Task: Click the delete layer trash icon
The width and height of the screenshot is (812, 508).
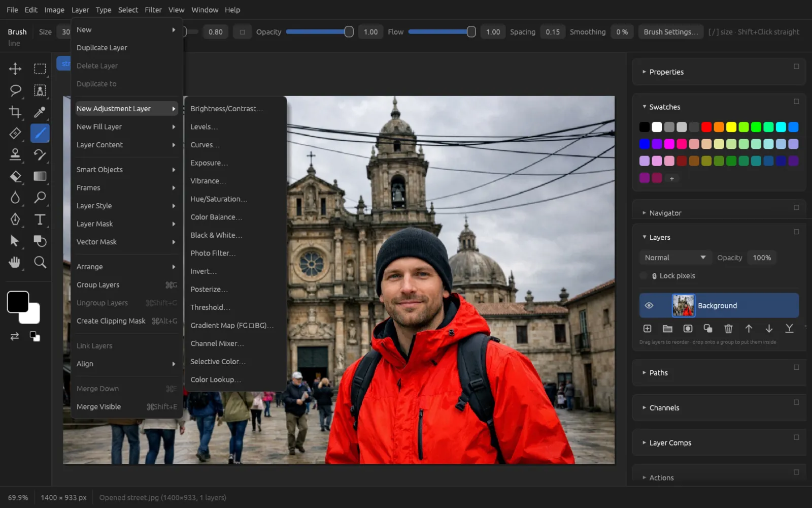Action: (728, 329)
